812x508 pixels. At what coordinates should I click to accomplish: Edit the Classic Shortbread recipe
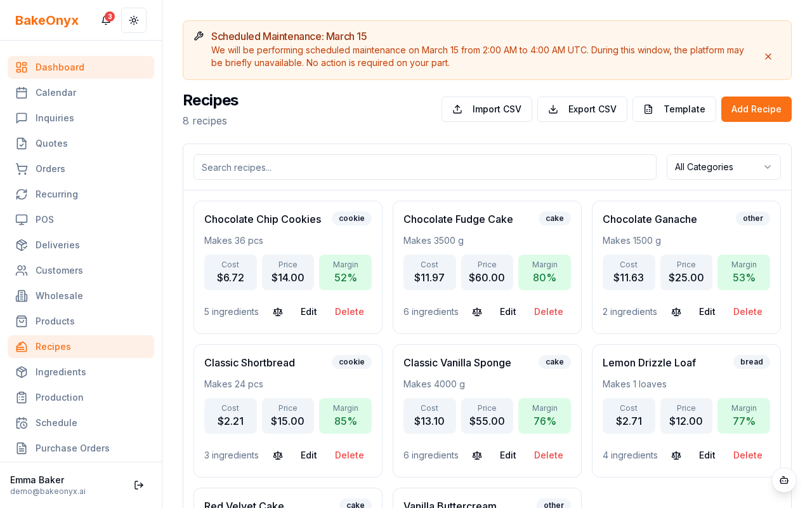[x=308, y=455]
